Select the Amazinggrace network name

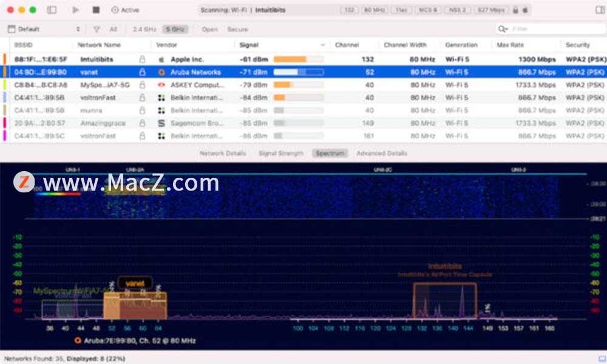click(103, 123)
